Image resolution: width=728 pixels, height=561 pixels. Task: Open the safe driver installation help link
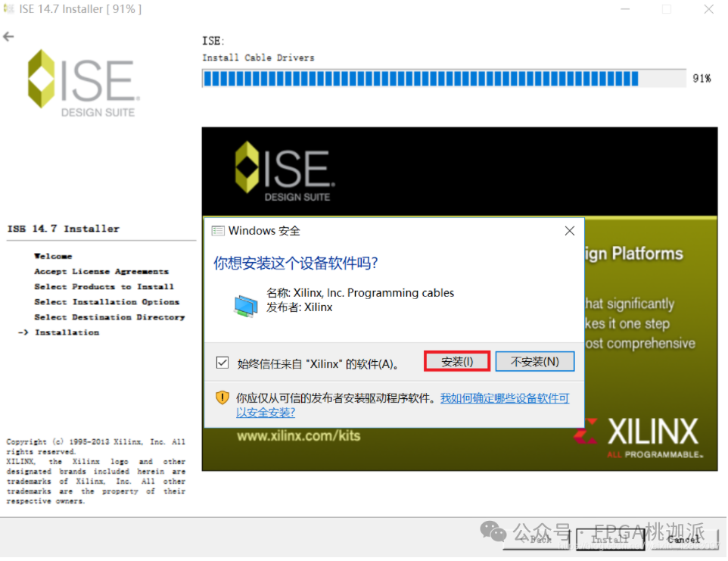coord(504,397)
